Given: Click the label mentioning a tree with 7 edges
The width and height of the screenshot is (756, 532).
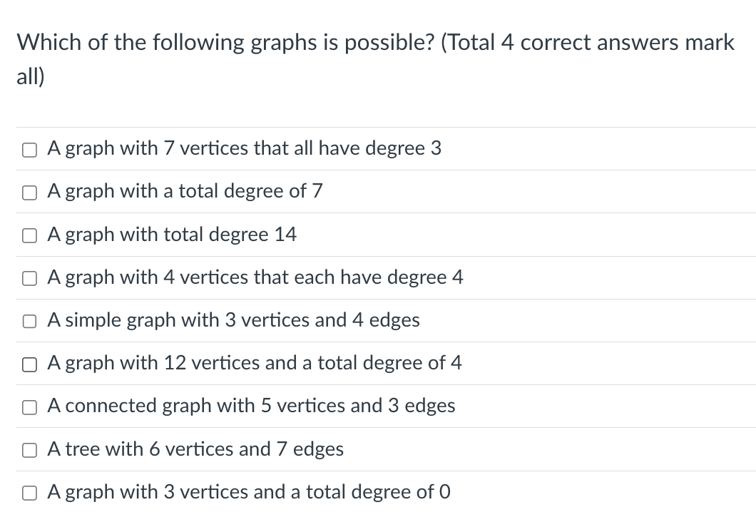Looking at the screenshot, I should pos(195,449).
